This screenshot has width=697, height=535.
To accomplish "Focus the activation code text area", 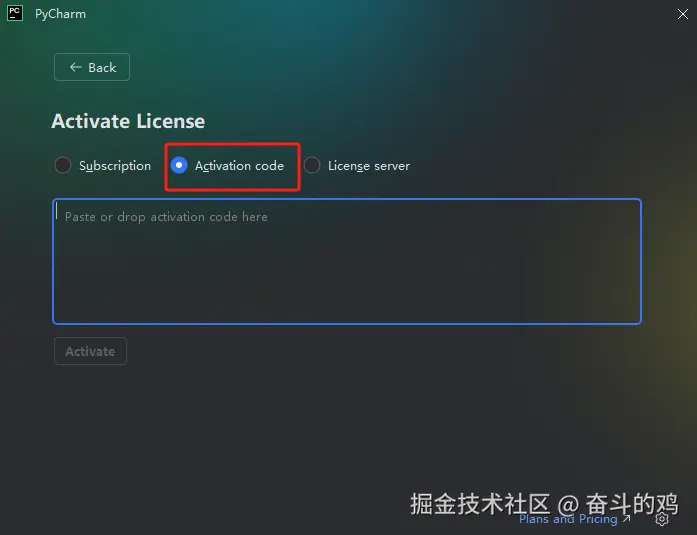I will click(x=347, y=261).
